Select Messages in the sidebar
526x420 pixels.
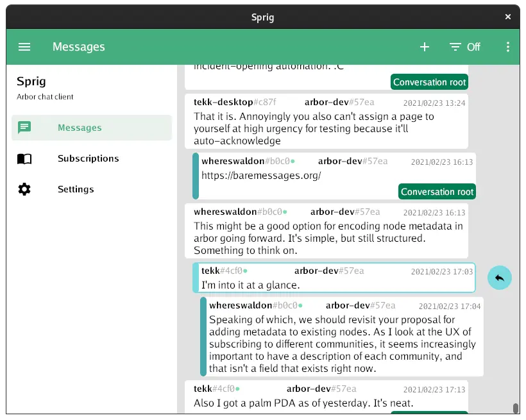point(92,128)
